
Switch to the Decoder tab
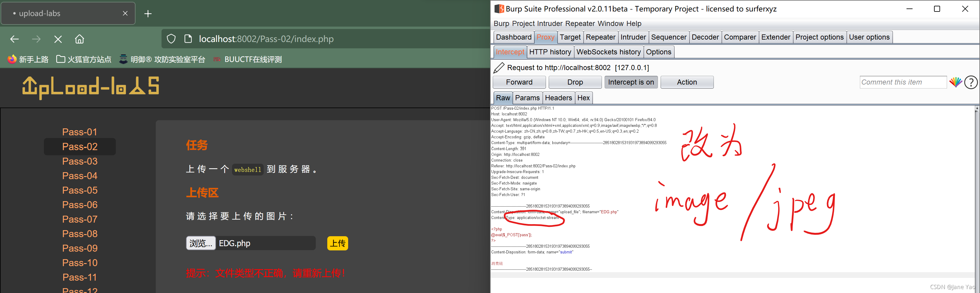705,37
